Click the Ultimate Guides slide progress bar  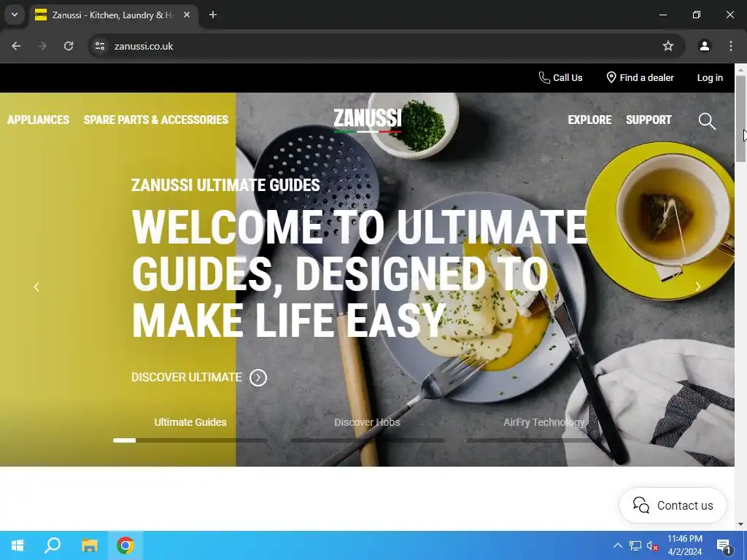190,440
